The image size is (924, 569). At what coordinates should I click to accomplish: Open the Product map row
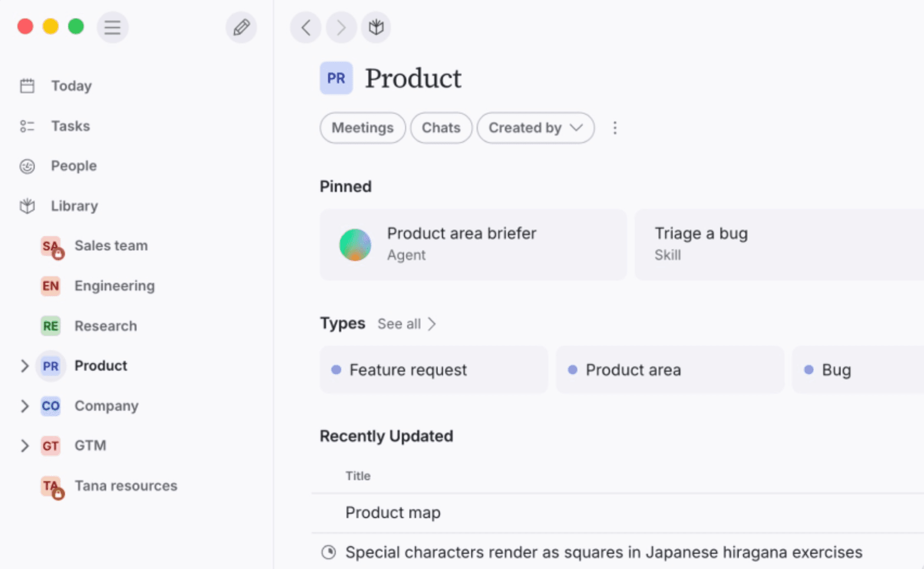click(x=618, y=513)
